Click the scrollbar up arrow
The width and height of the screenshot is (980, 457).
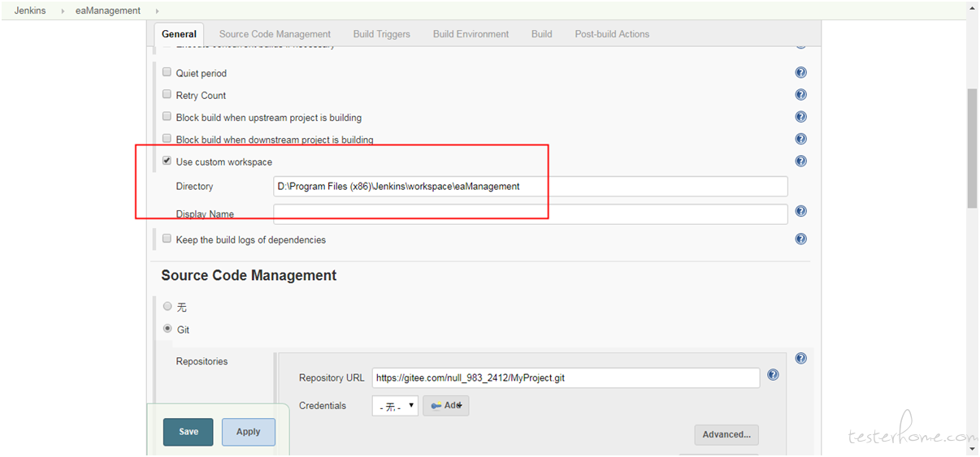coord(973,6)
